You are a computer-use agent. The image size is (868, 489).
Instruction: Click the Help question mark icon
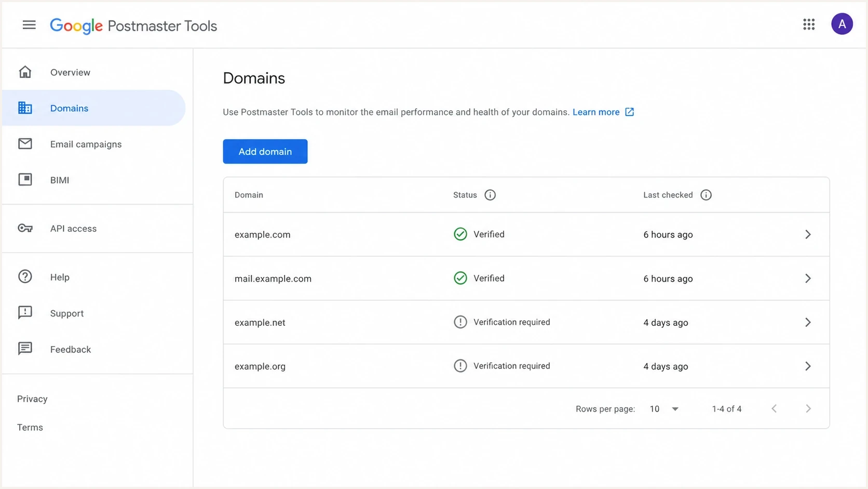coord(25,276)
